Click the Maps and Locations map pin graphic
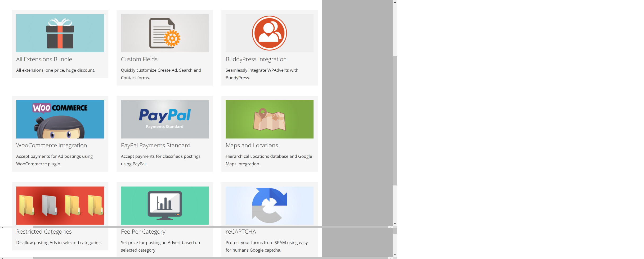This screenshot has width=644, height=259. click(269, 119)
